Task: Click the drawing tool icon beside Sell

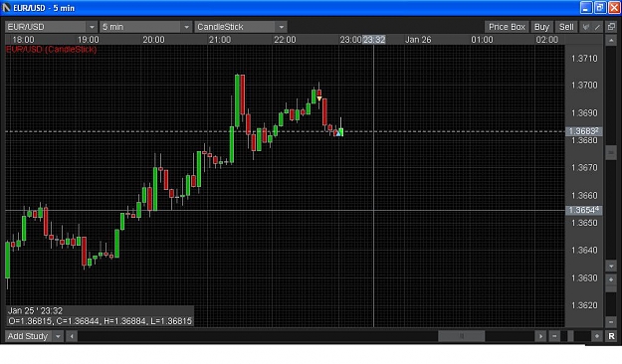Action: coord(585,27)
